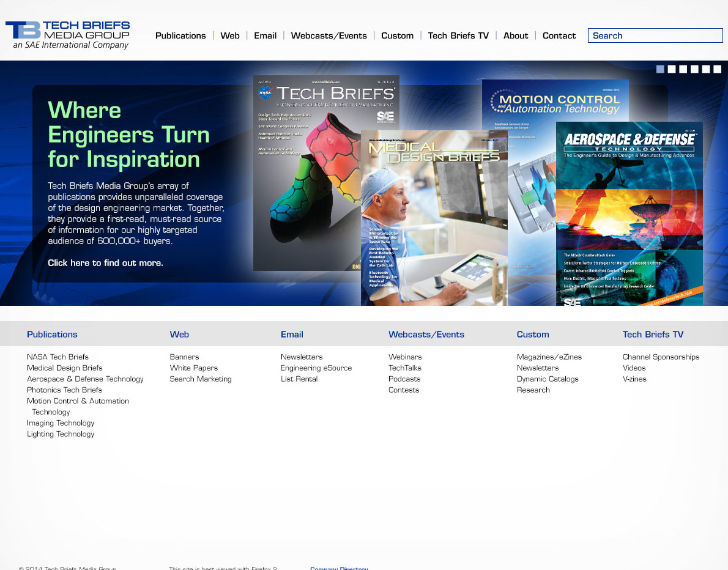The height and width of the screenshot is (570, 728).
Task: Open the Podcasts link
Action: pyautogui.click(x=404, y=379)
